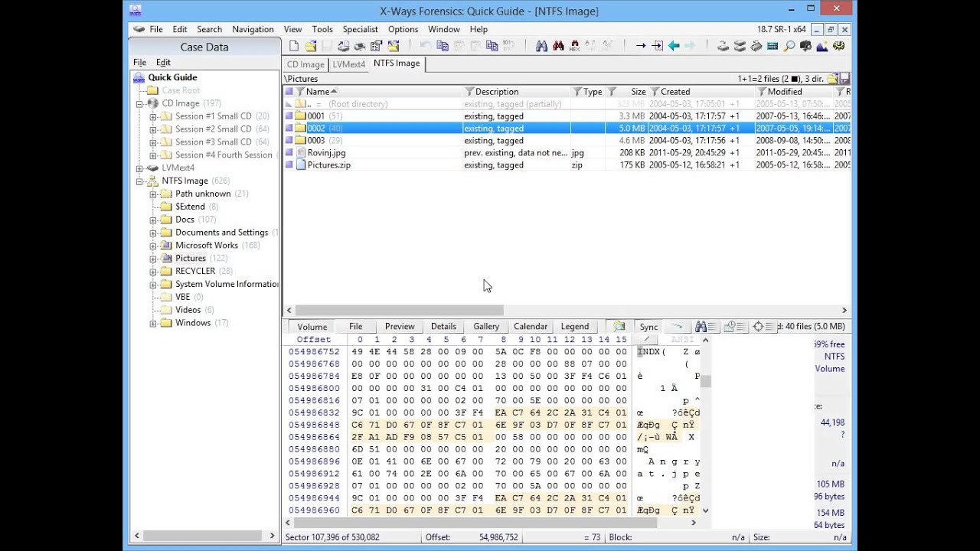Expand the Docs folder node

153,220
